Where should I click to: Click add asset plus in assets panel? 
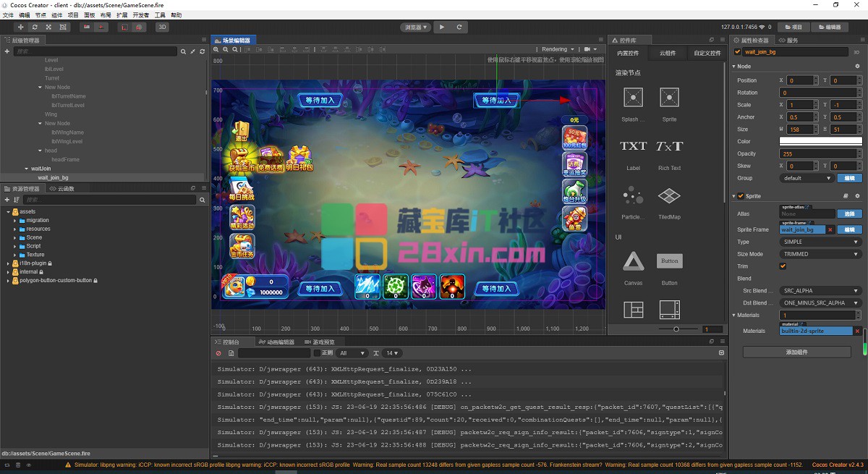7,199
